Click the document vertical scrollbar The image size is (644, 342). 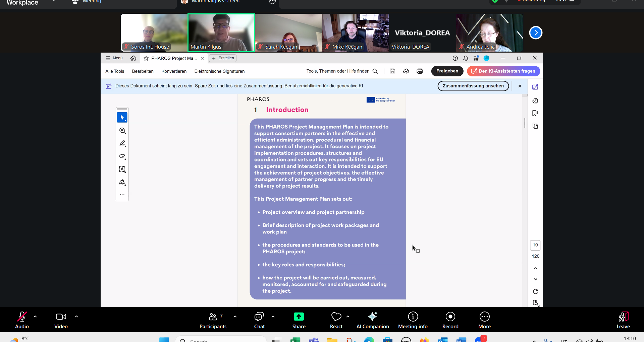click(525, 123)
